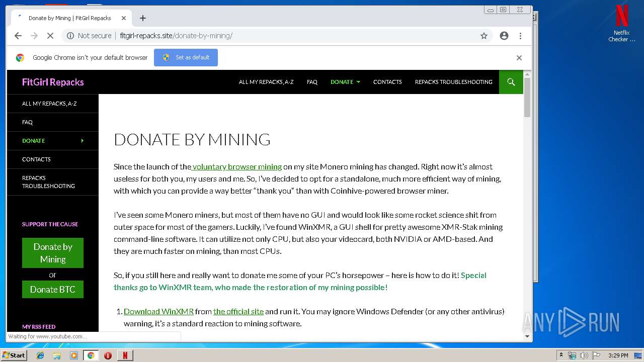Close the Donate by Mining tab
The height and width of the screenshot is (362, 644).
pyautogui.click(x=124, y=18)
